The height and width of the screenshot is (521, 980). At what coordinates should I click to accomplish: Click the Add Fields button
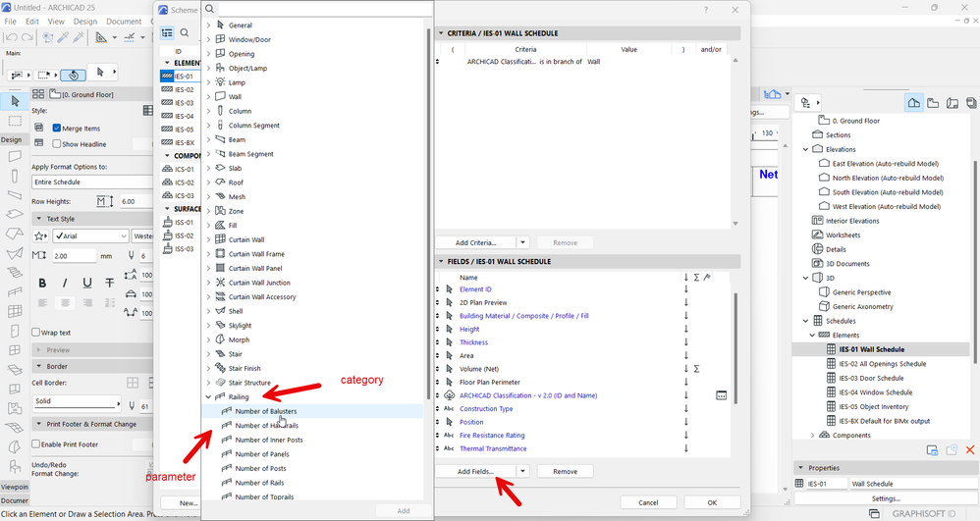(475, 472)
